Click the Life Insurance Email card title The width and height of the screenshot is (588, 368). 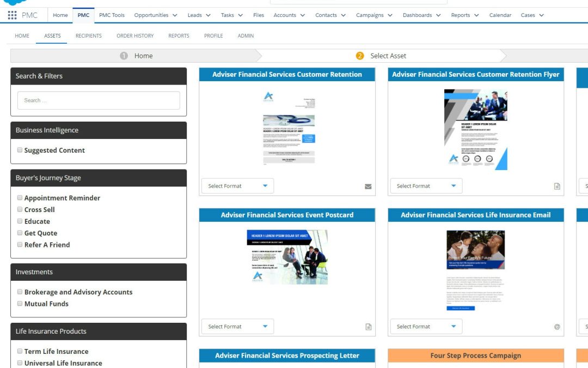pos(475,215)
